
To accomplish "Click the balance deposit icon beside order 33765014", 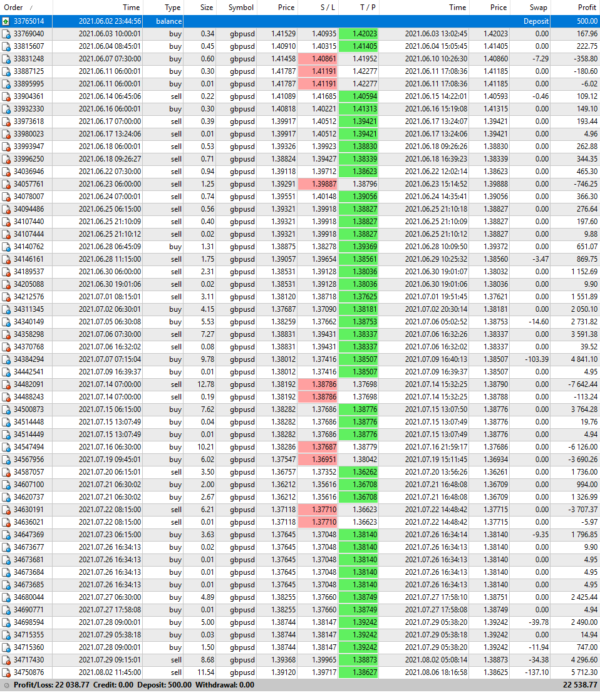I will pos(6,21).
